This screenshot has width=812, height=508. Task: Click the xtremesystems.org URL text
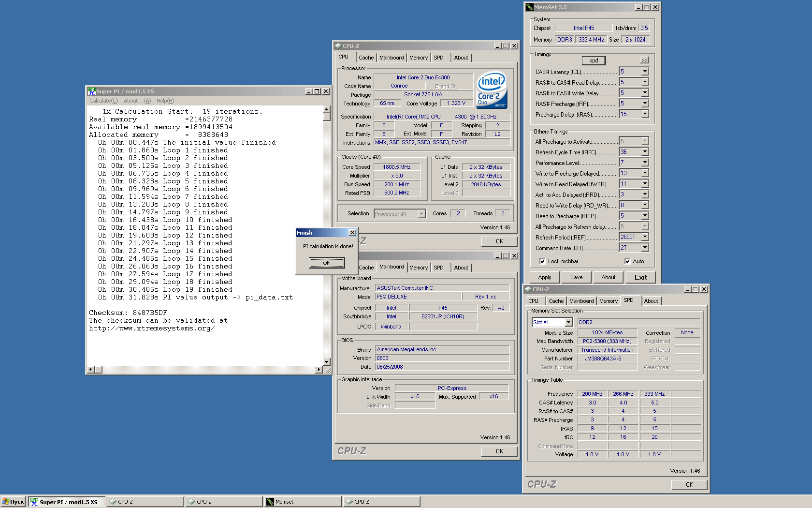tap(152, 329)
